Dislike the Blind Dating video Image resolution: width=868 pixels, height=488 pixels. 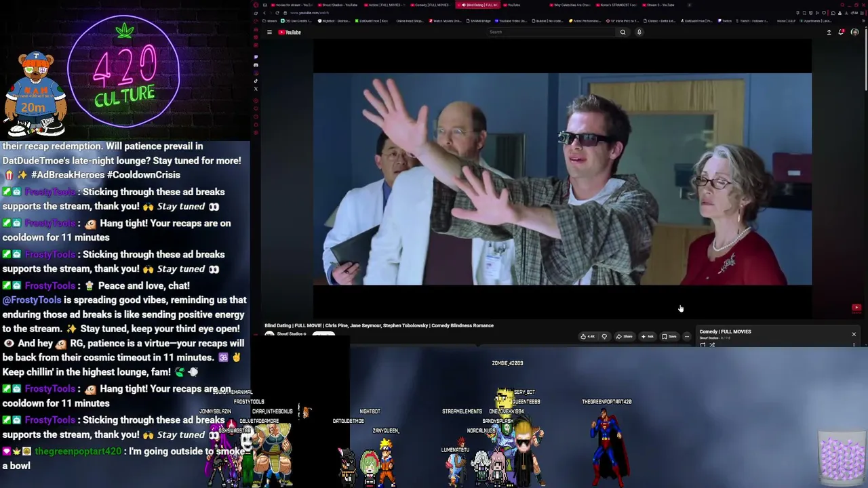coord(604,336)
